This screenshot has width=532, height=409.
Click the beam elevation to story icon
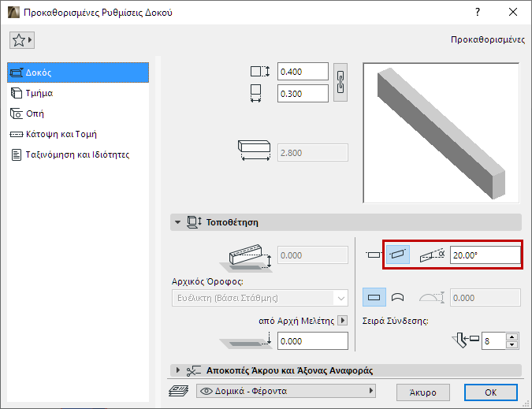click(246, 258)
